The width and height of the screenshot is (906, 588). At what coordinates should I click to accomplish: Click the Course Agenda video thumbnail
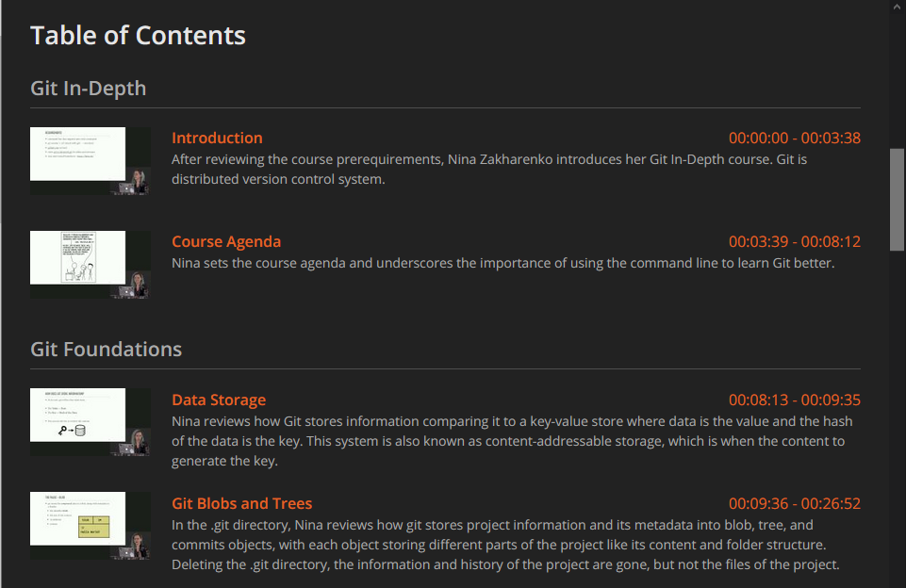click(90, 264)
